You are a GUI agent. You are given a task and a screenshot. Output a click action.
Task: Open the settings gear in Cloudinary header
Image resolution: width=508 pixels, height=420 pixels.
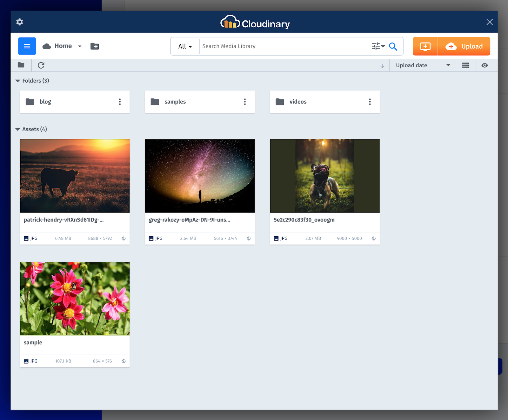[20, 22]
